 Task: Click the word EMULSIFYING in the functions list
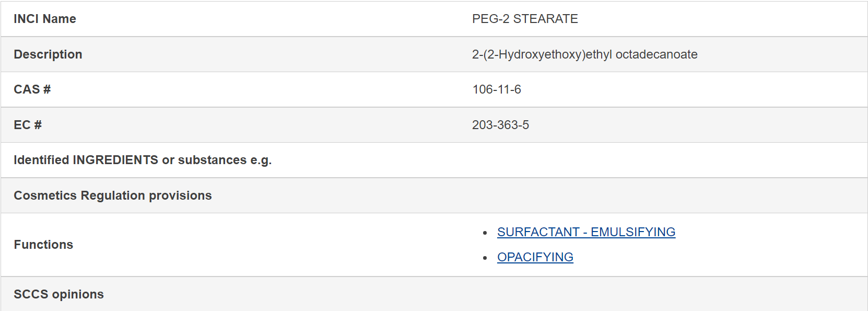[x=633, y=232]
